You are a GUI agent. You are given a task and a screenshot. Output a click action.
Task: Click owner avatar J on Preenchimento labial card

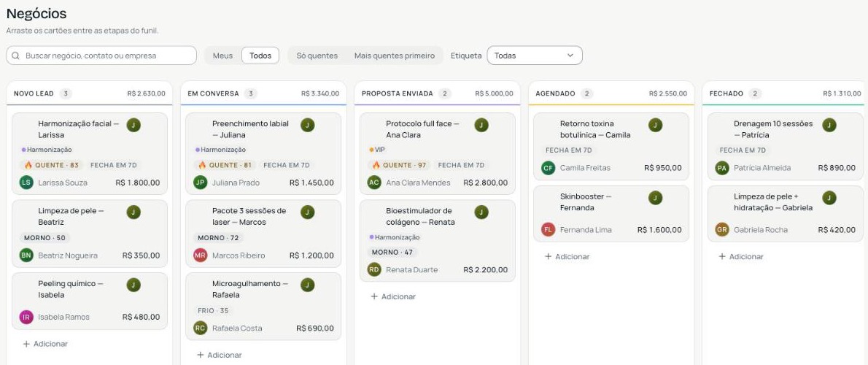tap(308, 125)
